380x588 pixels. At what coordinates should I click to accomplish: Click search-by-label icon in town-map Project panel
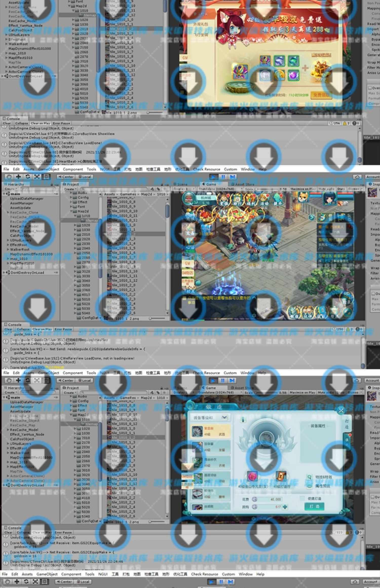pyautogui.click(x=158, y=189)
